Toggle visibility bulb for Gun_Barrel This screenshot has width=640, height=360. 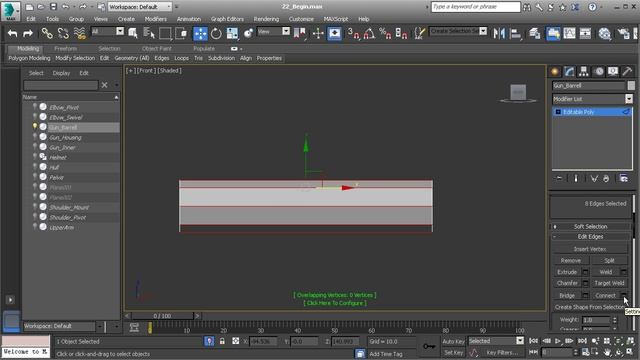pyautogui.click(x=35, y=127)
